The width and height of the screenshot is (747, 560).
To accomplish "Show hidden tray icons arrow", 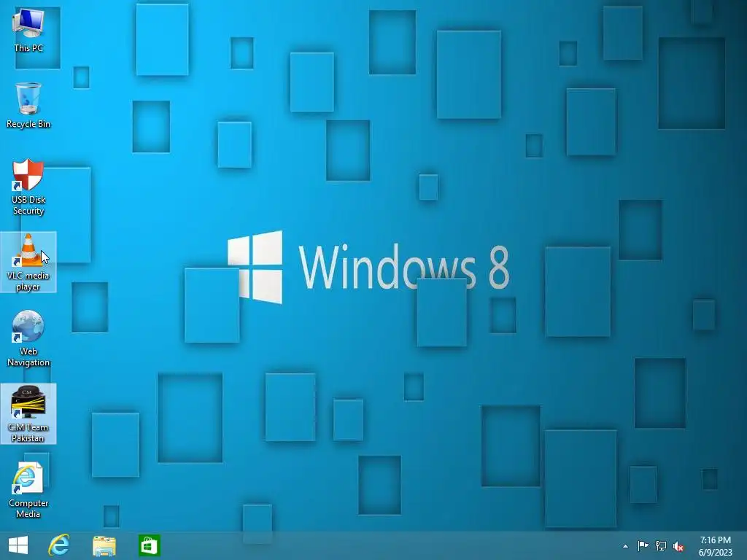I will click(625, 546).
